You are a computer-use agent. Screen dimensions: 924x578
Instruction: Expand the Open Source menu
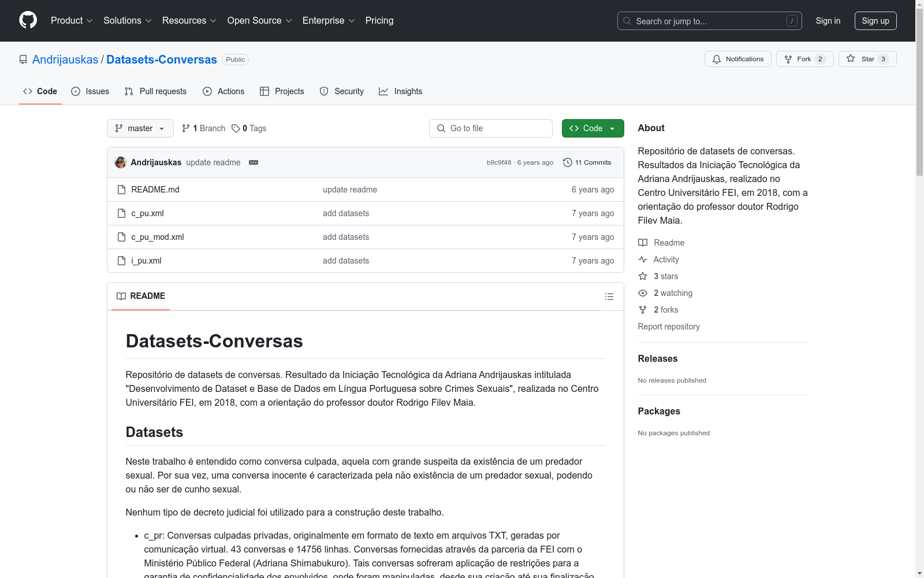pyautogui.click(x=260, y=20)
